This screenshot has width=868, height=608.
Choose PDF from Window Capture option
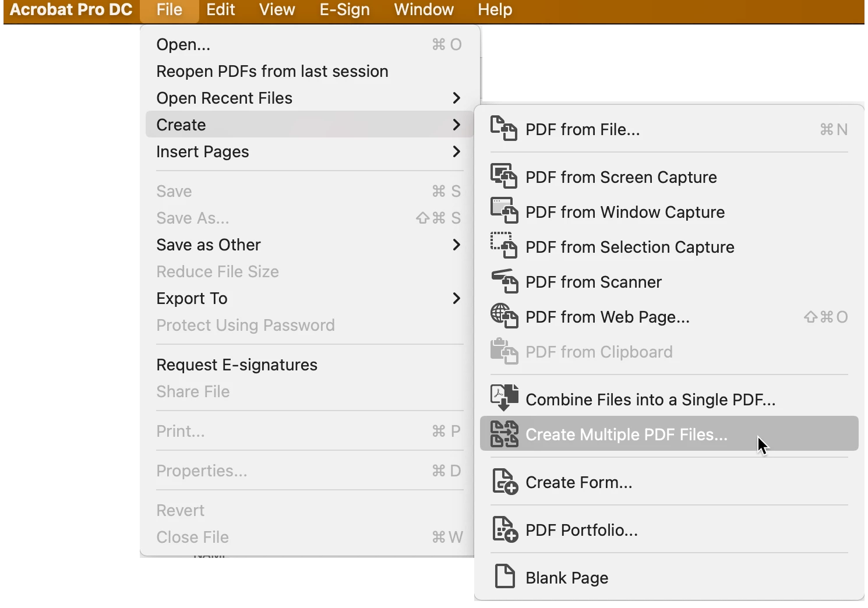pyautogui.click(x=669, y=212)
